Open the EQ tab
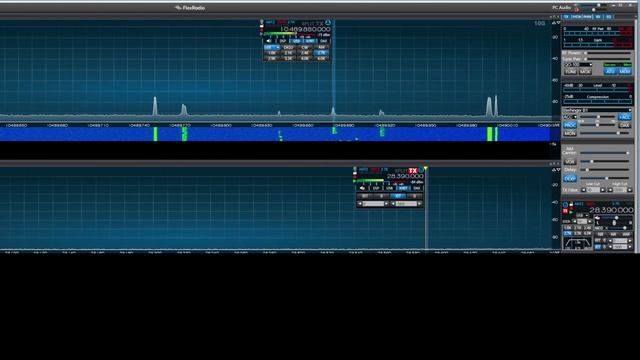The width and height of the screenshot is (640, 360). [609, 17]
